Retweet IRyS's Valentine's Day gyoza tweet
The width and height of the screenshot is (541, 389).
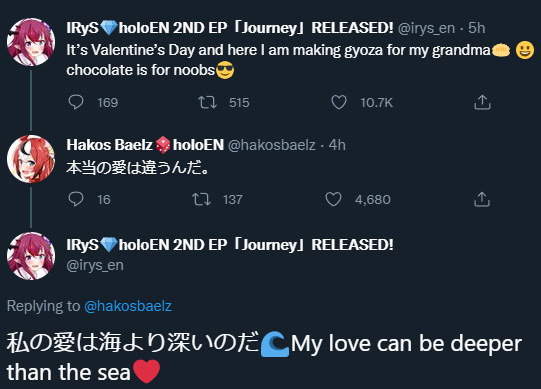tap(207, 102)
